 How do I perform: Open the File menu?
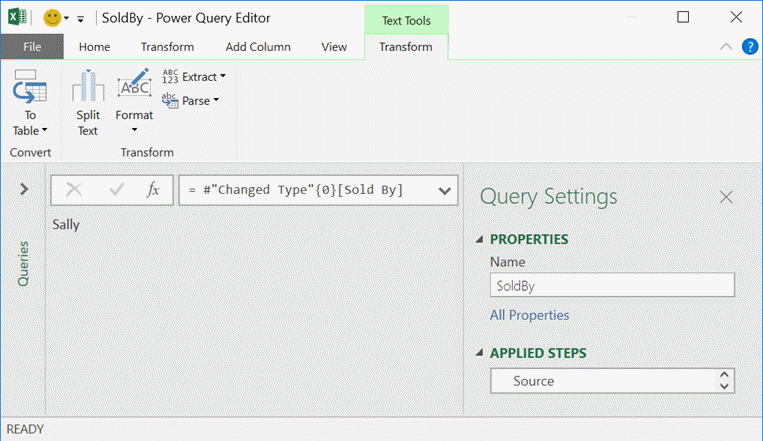pyautogui.click(x=32, y=47)
